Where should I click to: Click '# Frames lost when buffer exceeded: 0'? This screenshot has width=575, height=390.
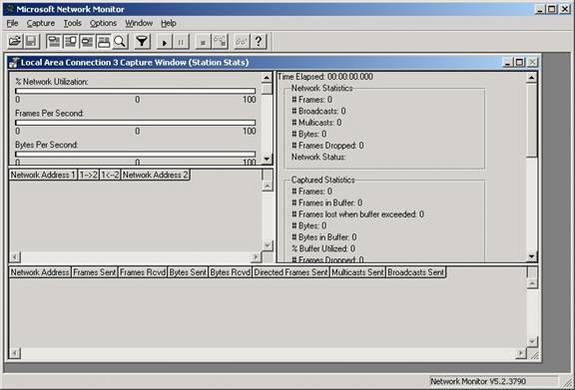pos(358,214)
